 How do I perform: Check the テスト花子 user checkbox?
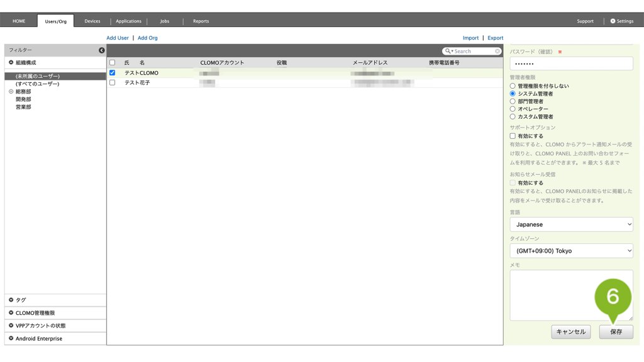(113, 82)
